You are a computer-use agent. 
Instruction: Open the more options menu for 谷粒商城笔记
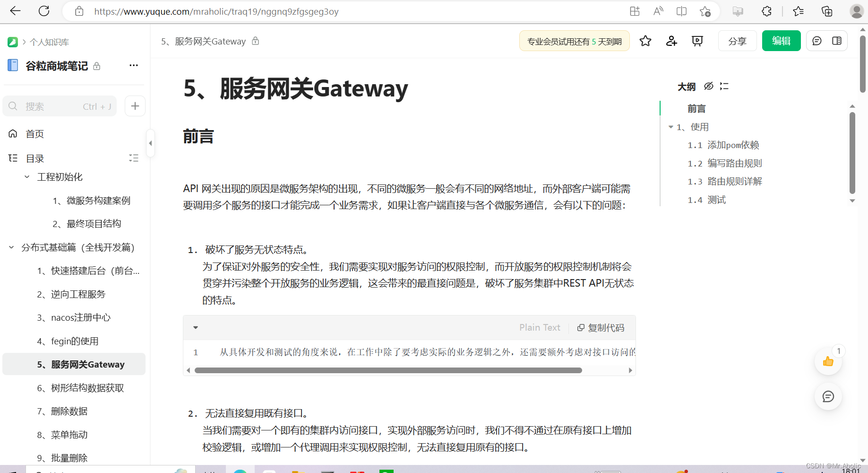(133, 65)
